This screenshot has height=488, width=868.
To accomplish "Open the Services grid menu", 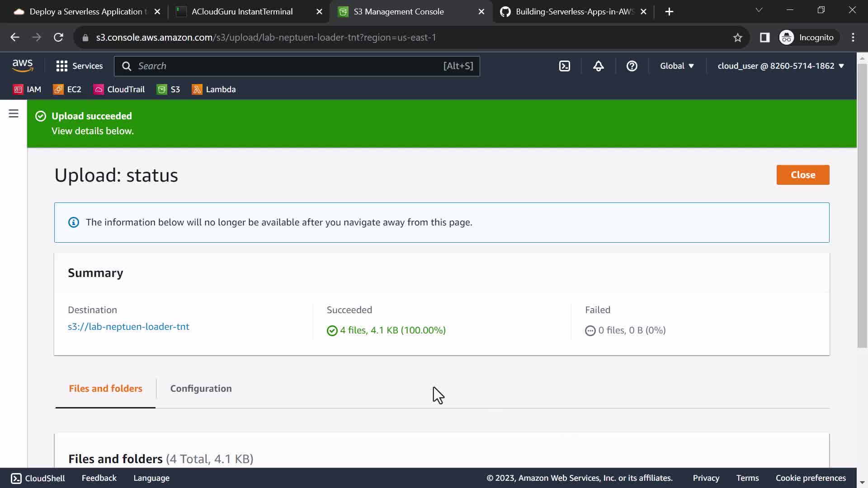I will pos(79,66).
